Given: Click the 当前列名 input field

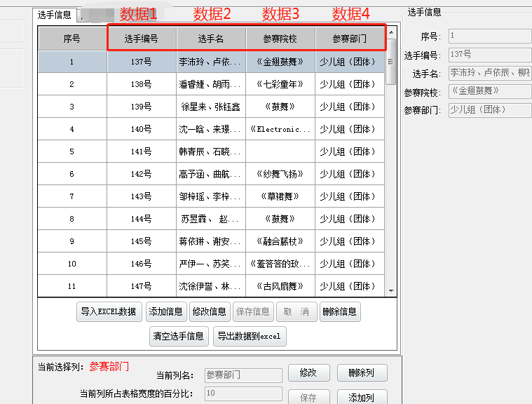Looking at the screenshot, I should point(243,375).
